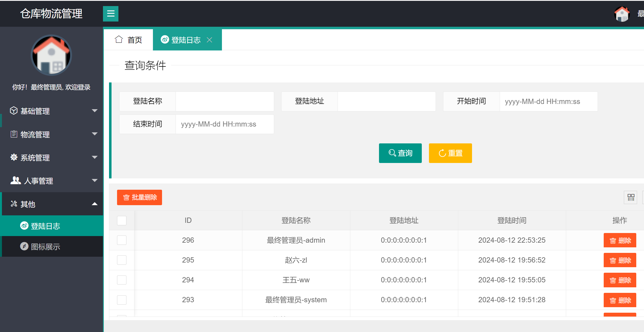Expand the 系统管理 menu arrow
This screenshot has height=332, width=644.
tap(95, 157)
